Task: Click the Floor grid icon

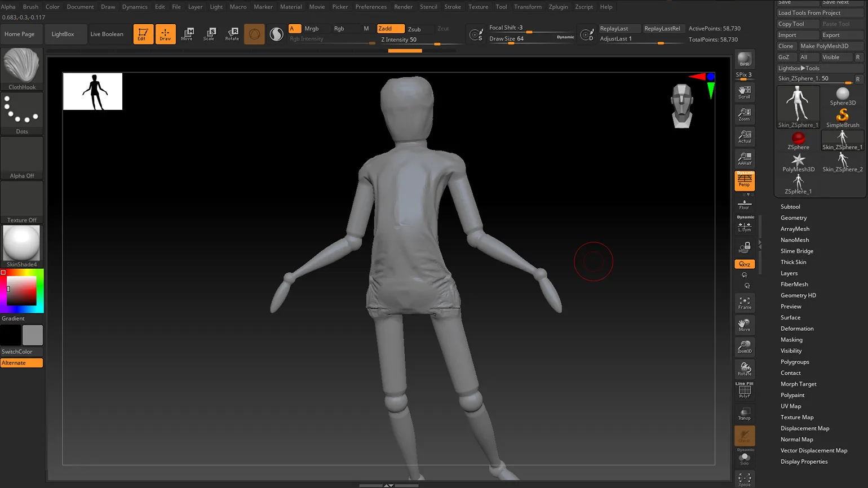Action: (x=745, y=204)
